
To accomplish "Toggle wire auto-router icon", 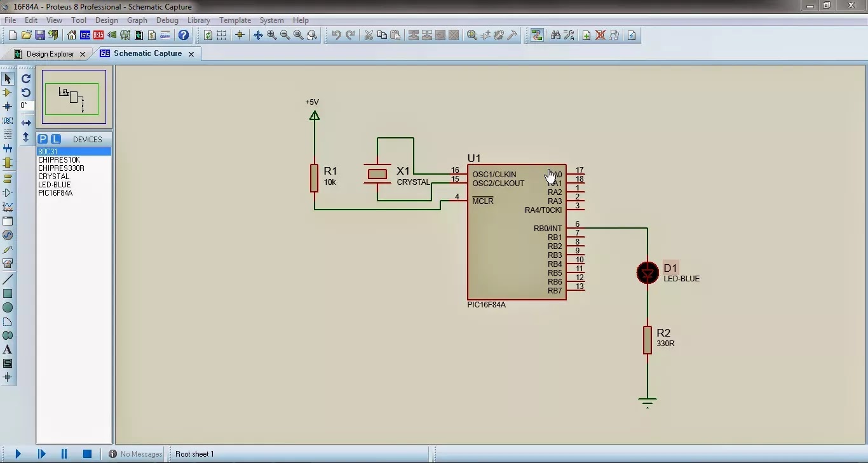I will [537, 35].
